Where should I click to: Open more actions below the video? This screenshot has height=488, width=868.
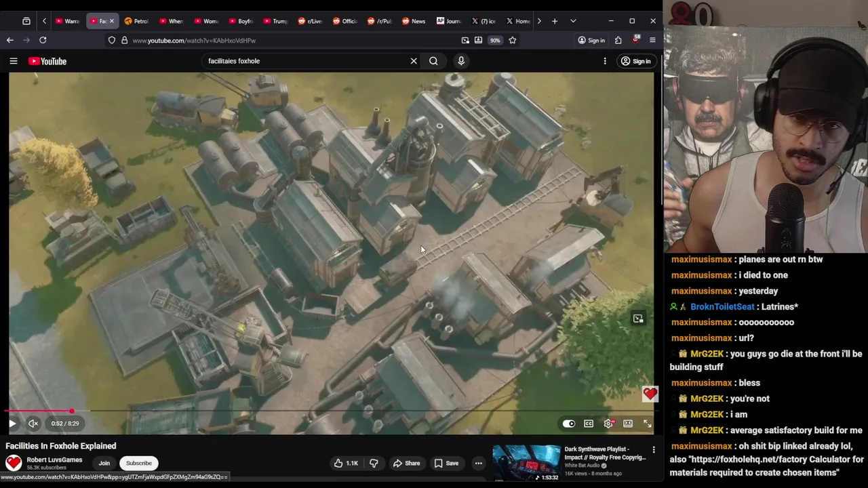[479, 463]
